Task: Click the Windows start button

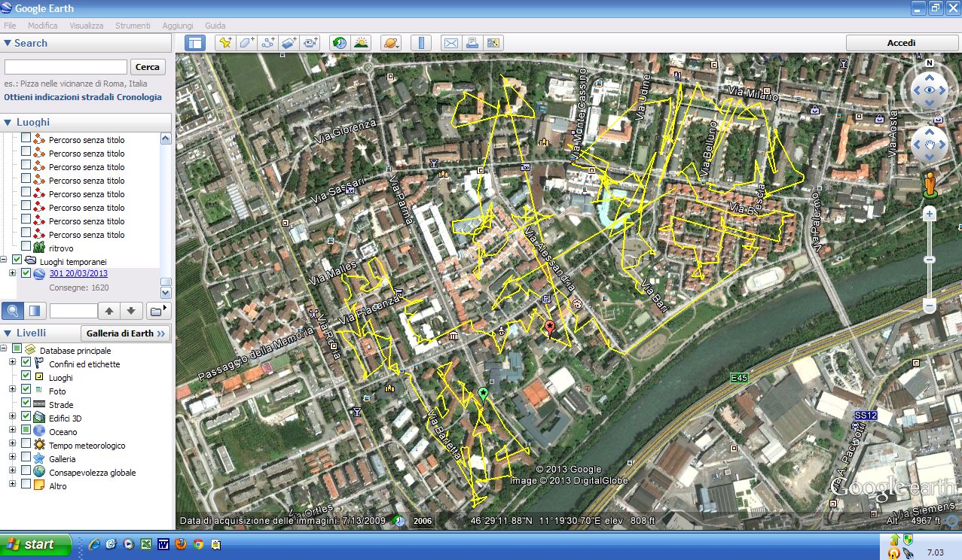Action: 36,544
